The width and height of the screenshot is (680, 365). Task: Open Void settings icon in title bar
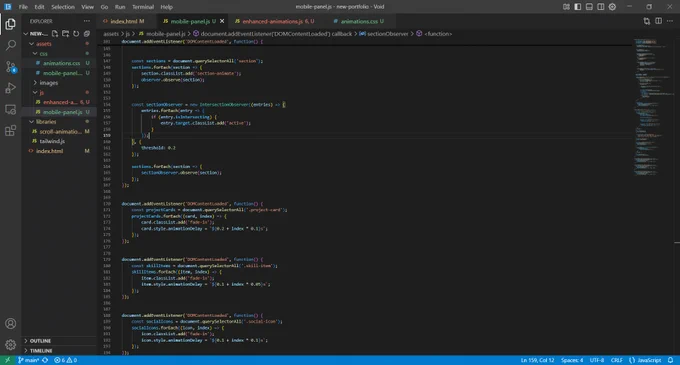(x=612, y=7)
